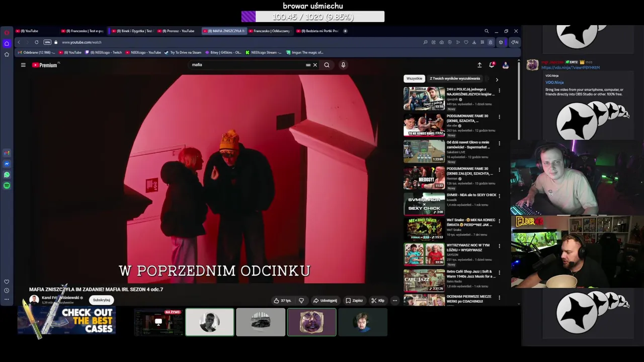Submit search with the magnifier button
The image size is (644, 362).
(327, 65)
